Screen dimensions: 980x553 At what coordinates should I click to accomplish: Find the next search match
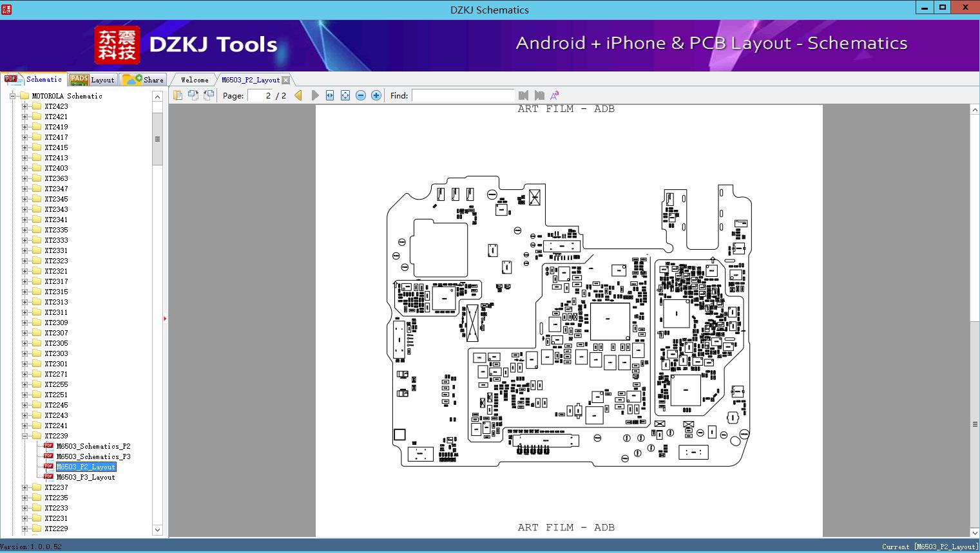(539, 95)
